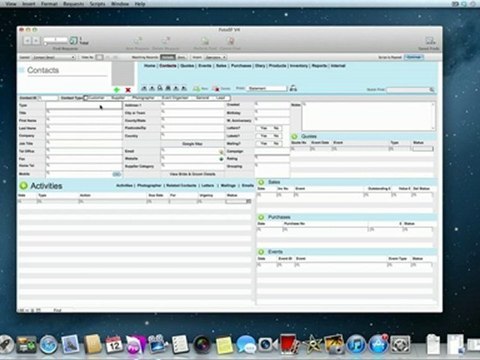Click the Cancel Find toolbar icon
Image resolution: width=480 pixels, height=360 pixels.
tap(230, 41)
